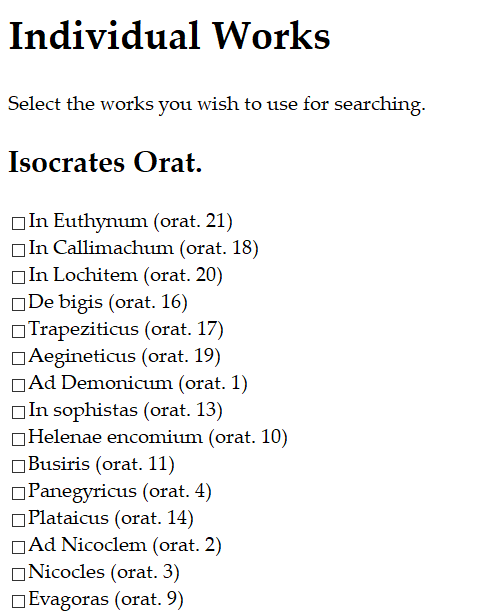504x613 pixels.
Task: Check the In sophistas (orat. 13) checkbox
Action: tap(18, 412)
